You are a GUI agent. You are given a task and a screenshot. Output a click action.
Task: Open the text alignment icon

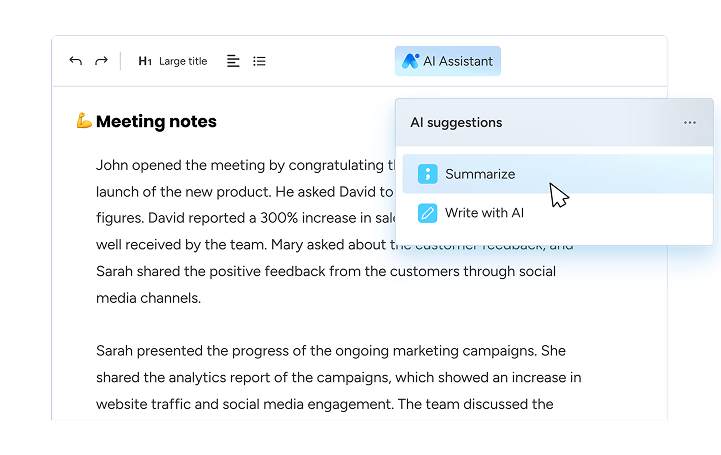(233, 61)
